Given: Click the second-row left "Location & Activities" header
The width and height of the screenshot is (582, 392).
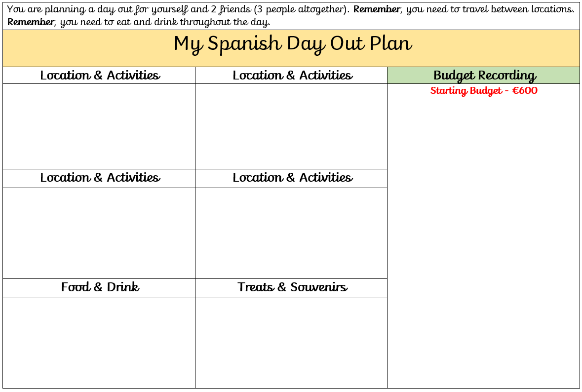Looking at the screenshot, I should pyautogui.click(x=100, y=178).
